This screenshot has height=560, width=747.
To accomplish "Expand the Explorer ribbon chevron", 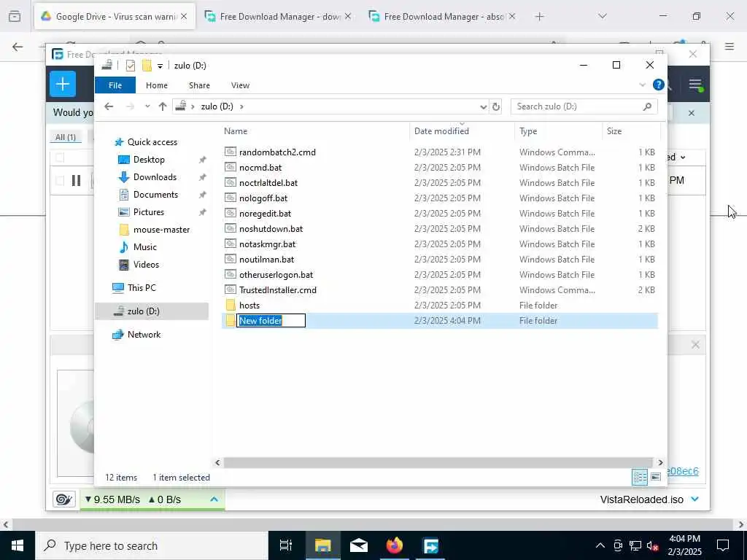I will tap(642, 85).
